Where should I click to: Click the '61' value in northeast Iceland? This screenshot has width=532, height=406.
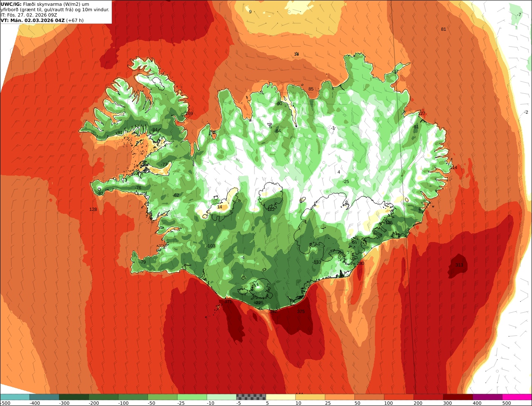tap(416, 127)
